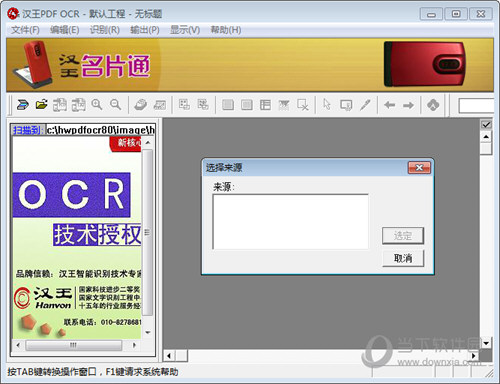
Task: Click the delete region icon with X
Action: click(x=303, y=105)
